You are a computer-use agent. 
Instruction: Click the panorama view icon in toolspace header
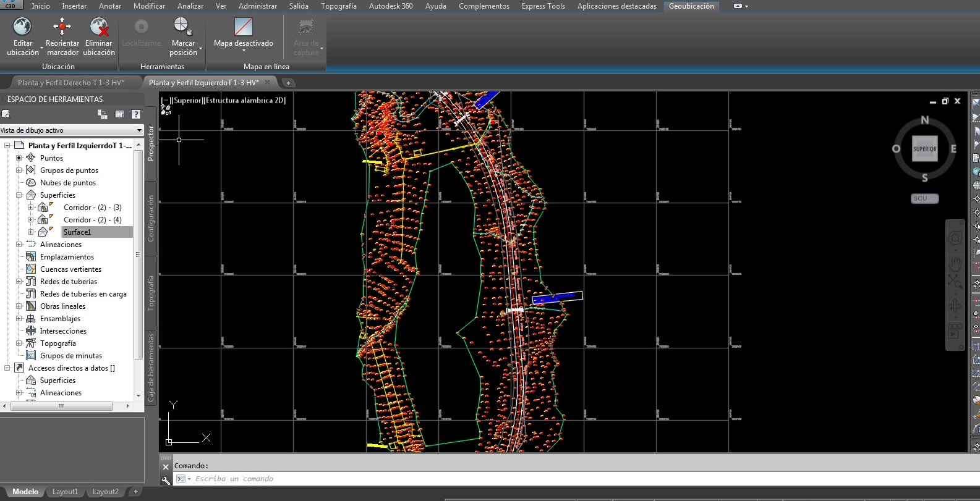click(119, 114)
